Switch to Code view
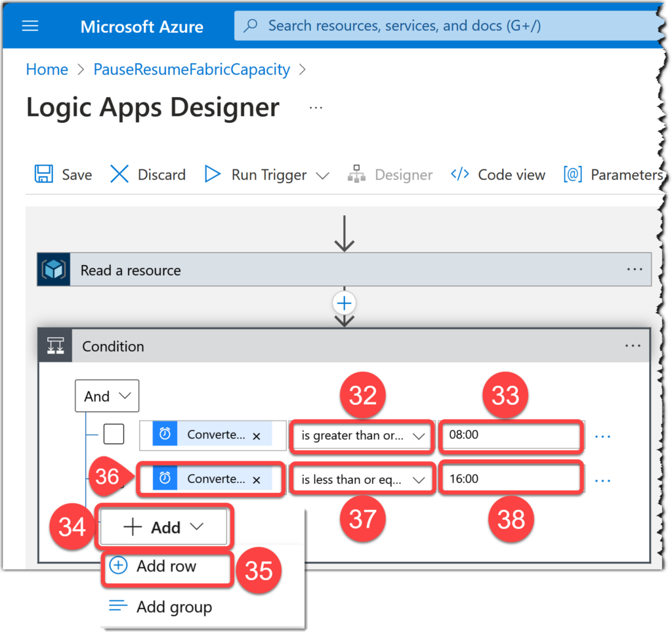The height and width of the screenshot is (638, 672). coord(511,175)
